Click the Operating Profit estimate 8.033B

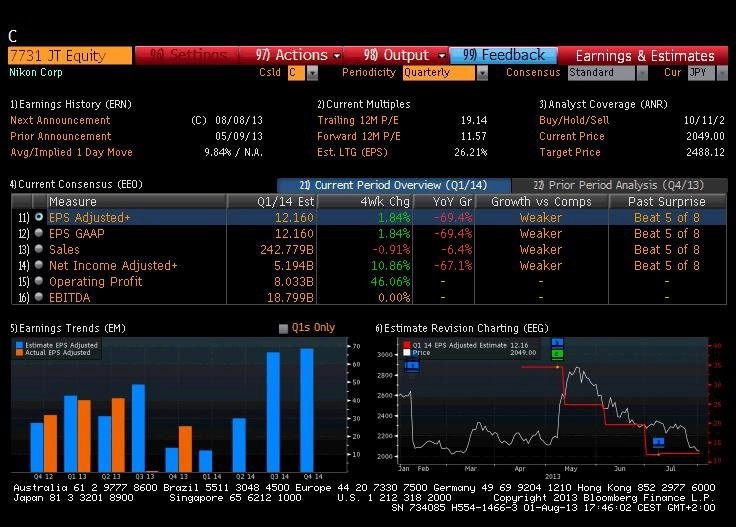click(x=294, y=282)
